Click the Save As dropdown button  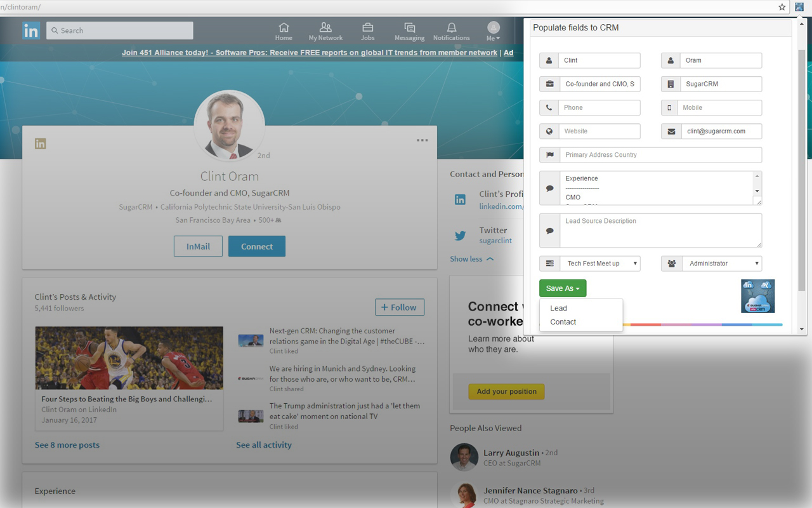tap(563, 288)
